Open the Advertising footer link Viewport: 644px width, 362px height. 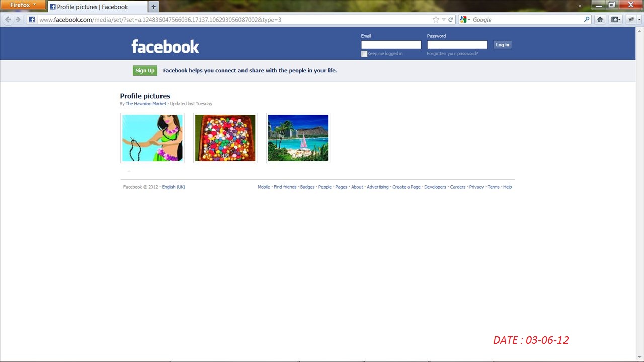coord(378,187)
